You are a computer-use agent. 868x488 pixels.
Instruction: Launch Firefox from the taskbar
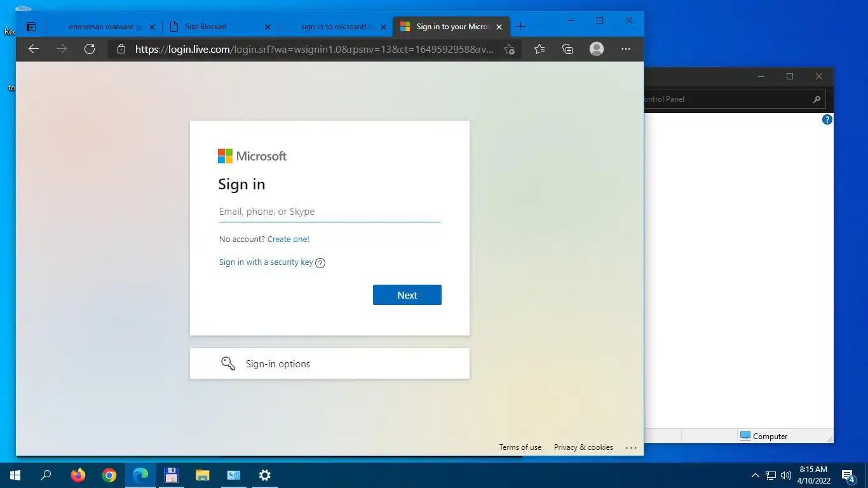[x=78, y=475]
